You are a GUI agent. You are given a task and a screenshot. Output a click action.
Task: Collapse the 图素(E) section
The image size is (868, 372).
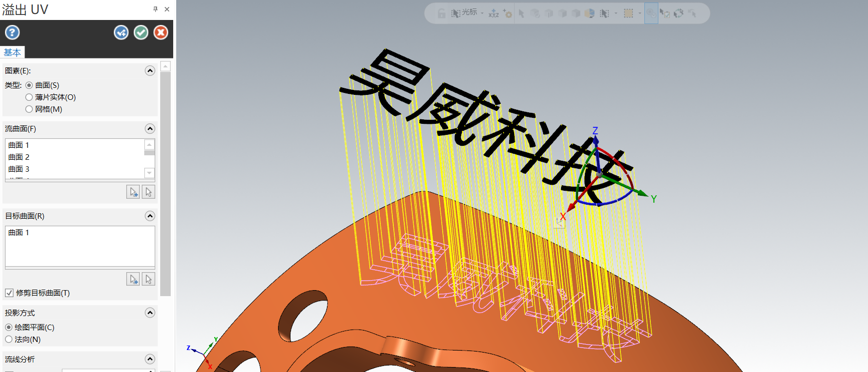(150, 71)
